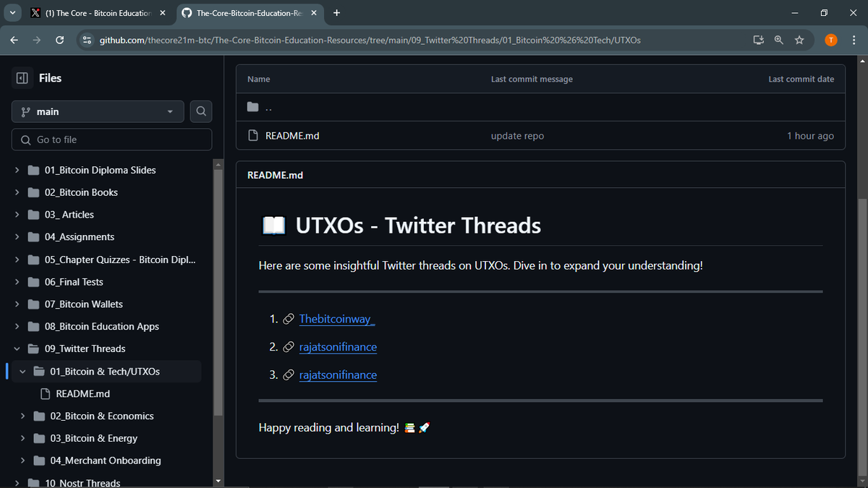
Task: Open README.md in the file listing
Action: click(x=292, y=136)
